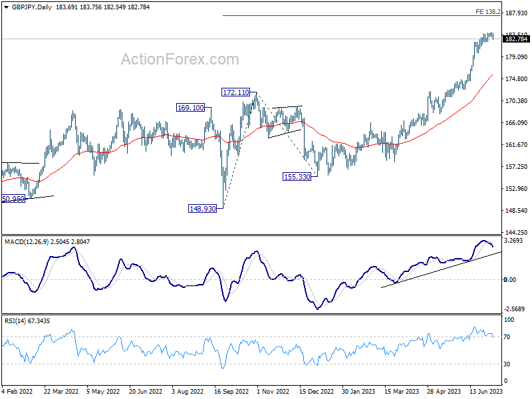The height and width of the screenshot is (399, 532).
Task: Click the GBPJPY,Daily chart title text
Action: 32,7
